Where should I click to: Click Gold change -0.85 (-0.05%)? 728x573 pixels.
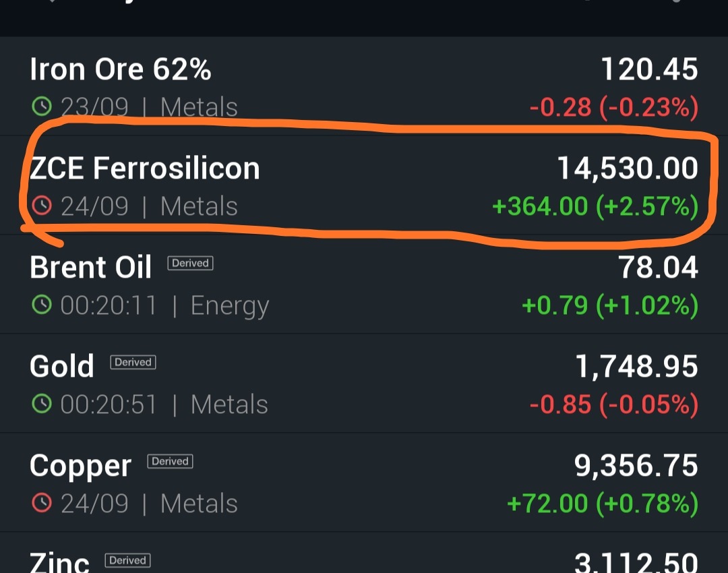(x=613, y=404)
